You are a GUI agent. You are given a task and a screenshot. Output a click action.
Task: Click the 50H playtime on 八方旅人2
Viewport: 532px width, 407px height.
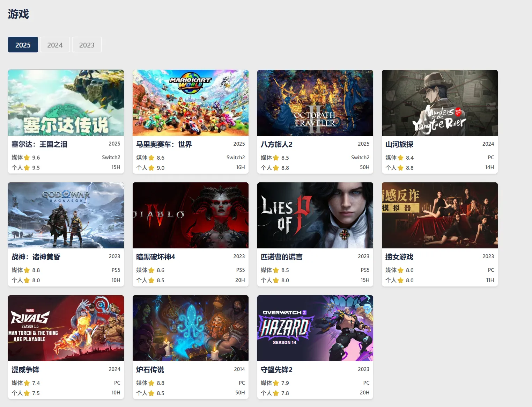(365, 167)
